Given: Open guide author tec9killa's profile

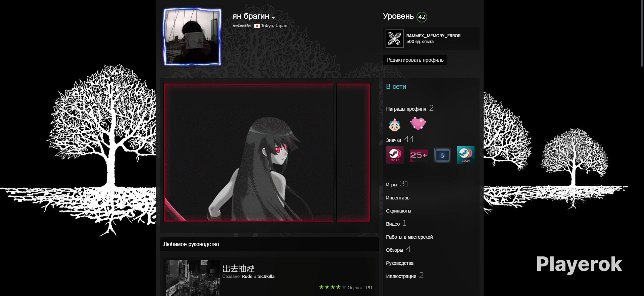Looking at the screenshot, I should point(266,277).
